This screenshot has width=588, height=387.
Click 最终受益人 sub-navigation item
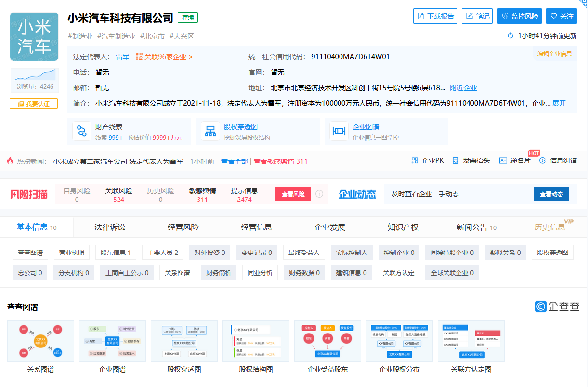click(304, 253)
